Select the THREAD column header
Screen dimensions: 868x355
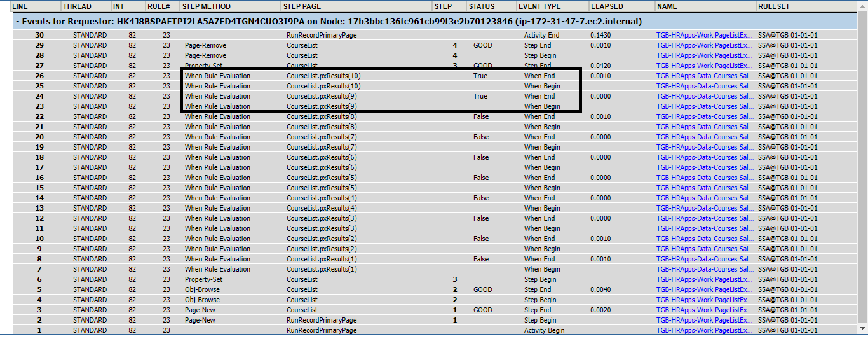click(x=77, y=6)
